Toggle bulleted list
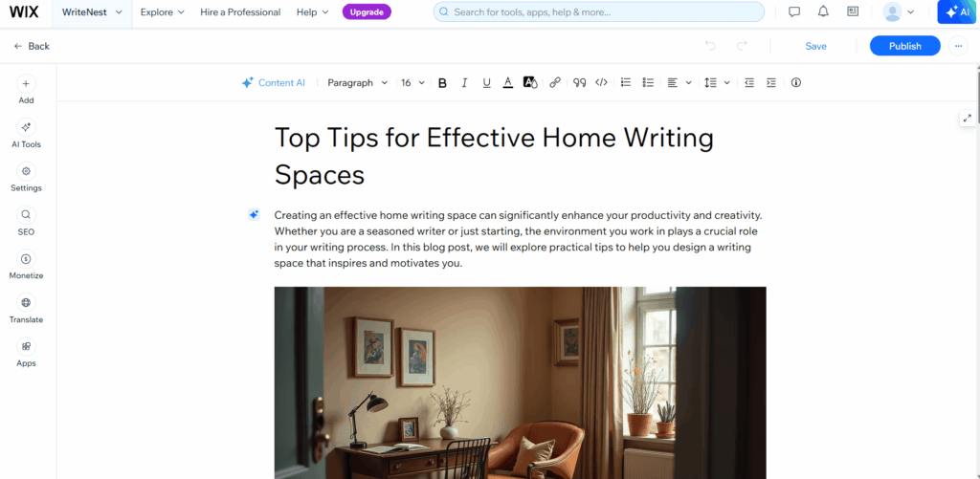 point(648,82)
